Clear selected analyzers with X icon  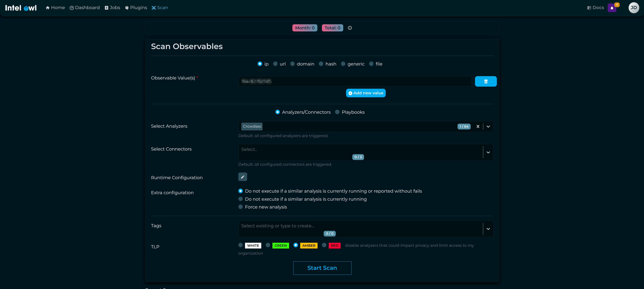point(478,126)
